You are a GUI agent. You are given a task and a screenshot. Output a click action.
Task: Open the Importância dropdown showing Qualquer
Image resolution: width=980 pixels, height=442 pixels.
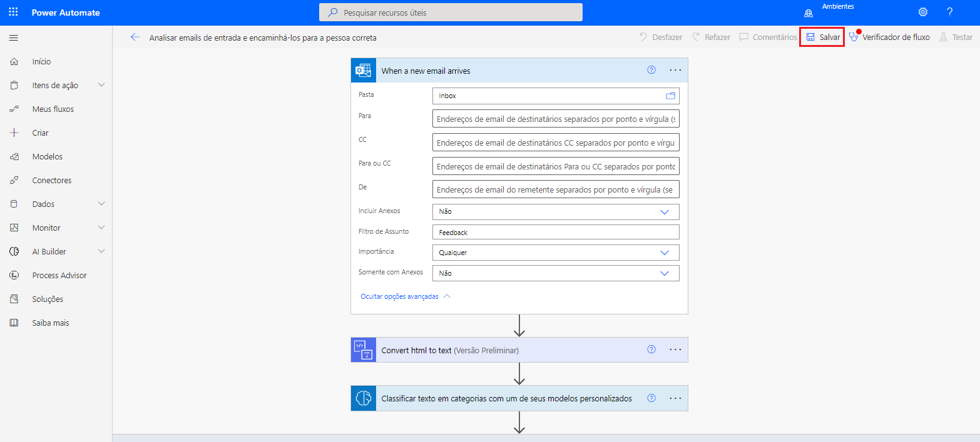556,253
